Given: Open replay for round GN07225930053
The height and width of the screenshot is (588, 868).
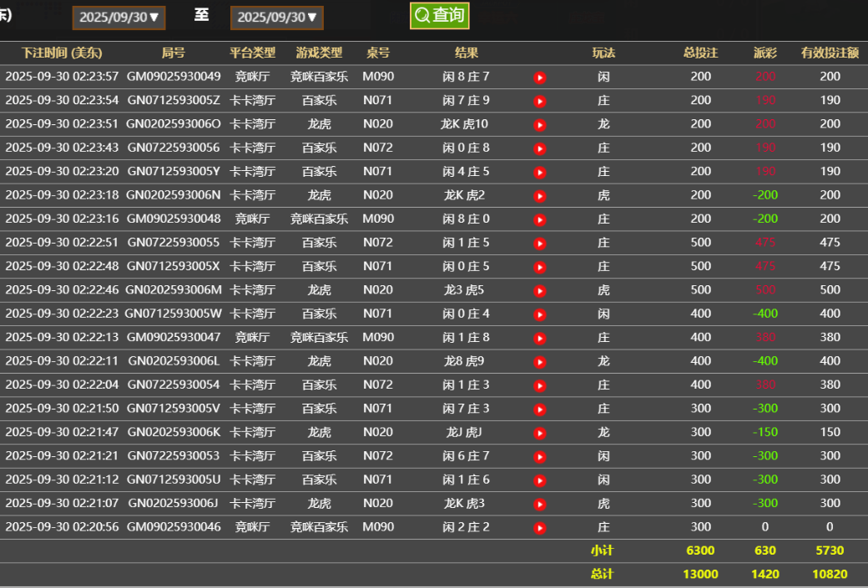Looking at the screenshot, I should coord(540,455).
